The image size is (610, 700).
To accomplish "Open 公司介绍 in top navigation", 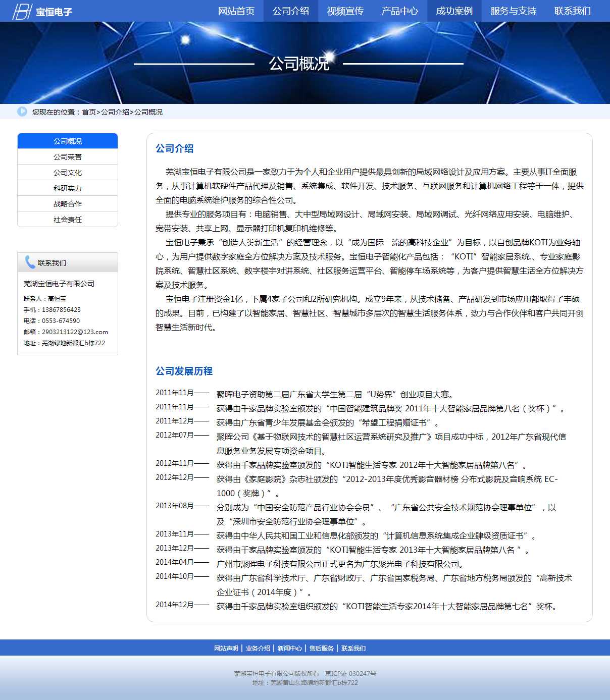I will (x=291, y=11).
